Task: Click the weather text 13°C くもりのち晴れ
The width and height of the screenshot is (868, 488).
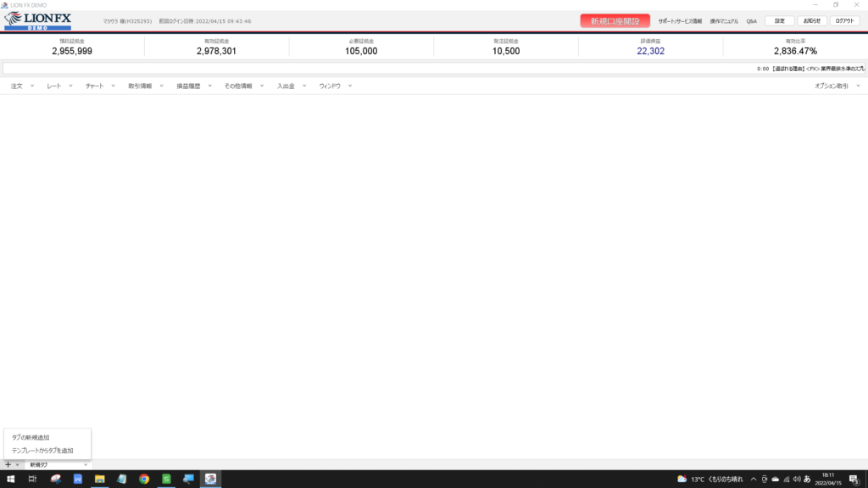Action: [x=717, y=480]
